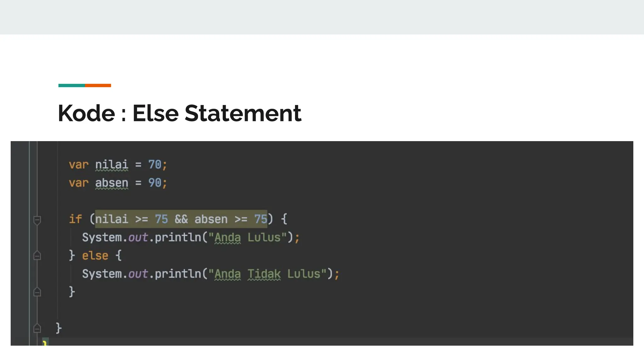Click the string "Anda Lulus"
644x362 pixels.
click(x=247, y=238)
